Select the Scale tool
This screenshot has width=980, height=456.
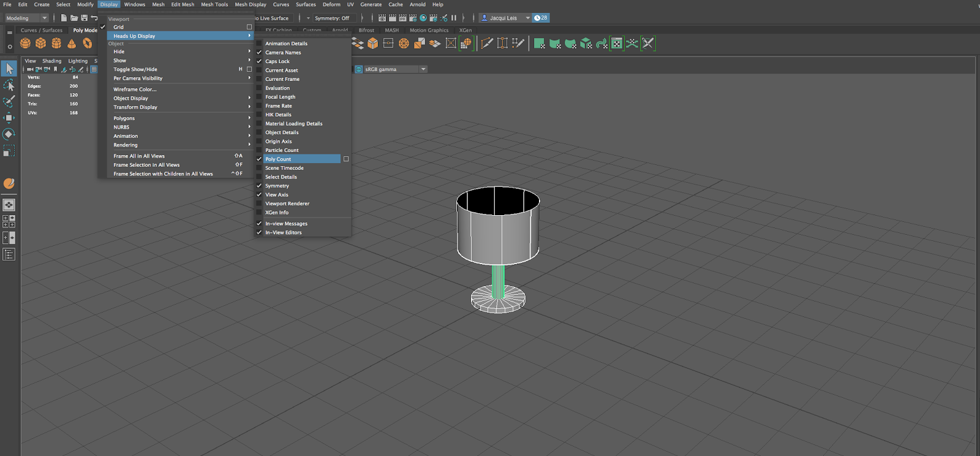(x=9, y=150)
